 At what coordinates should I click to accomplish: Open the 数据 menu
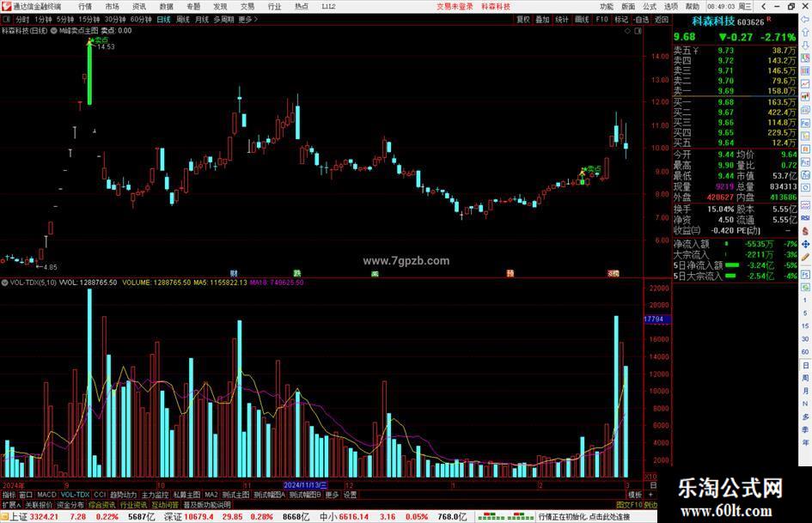(166, 7)
